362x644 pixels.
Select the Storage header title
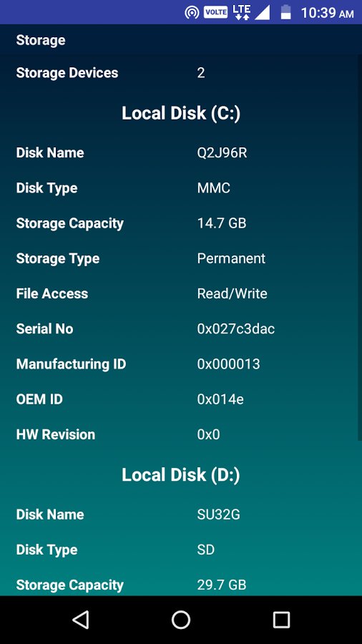pyautogui.click(x=41, y=40)
